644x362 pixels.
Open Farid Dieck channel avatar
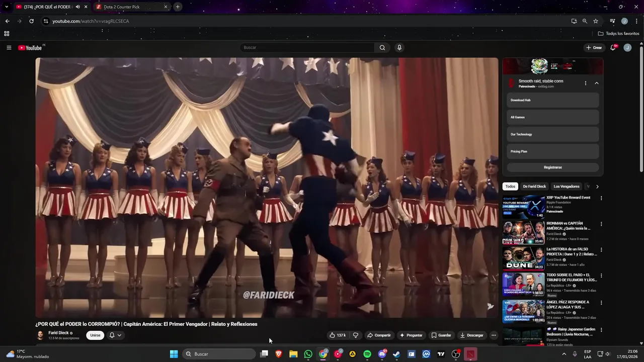pos(40,335)
